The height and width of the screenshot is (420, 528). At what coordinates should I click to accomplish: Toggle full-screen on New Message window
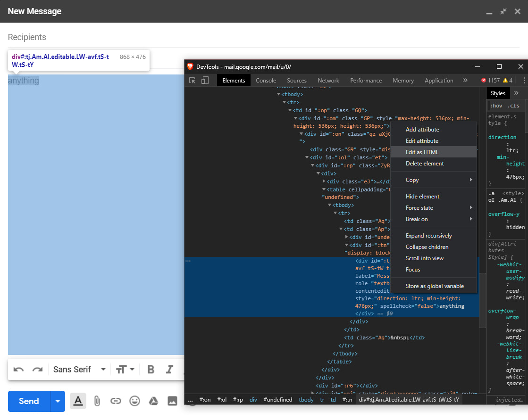[503, 11]
